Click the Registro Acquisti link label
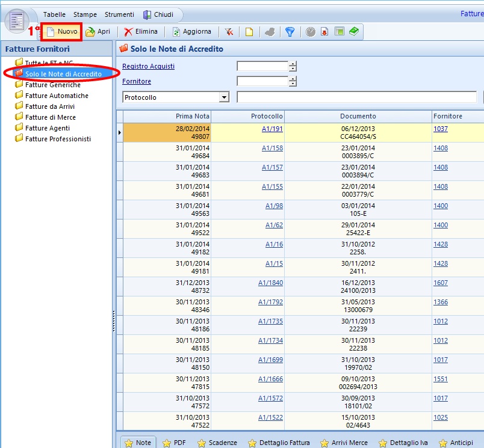 148,66
